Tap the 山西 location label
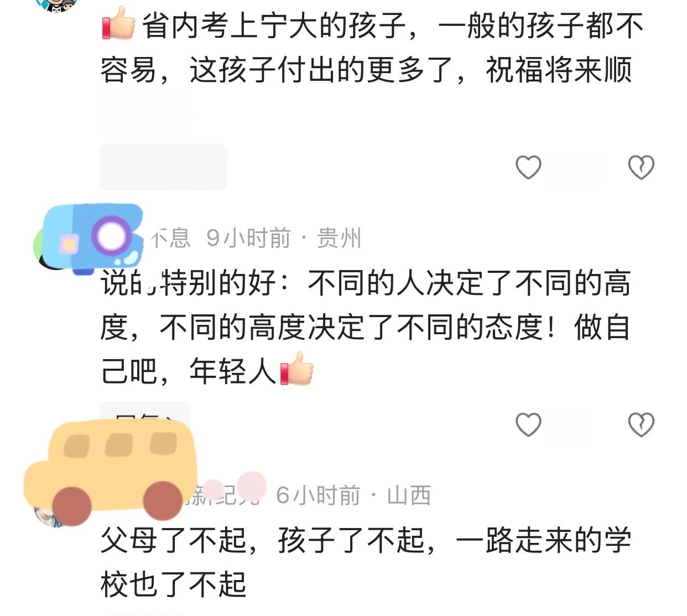 pyautogui.click(x=409, y=495)
